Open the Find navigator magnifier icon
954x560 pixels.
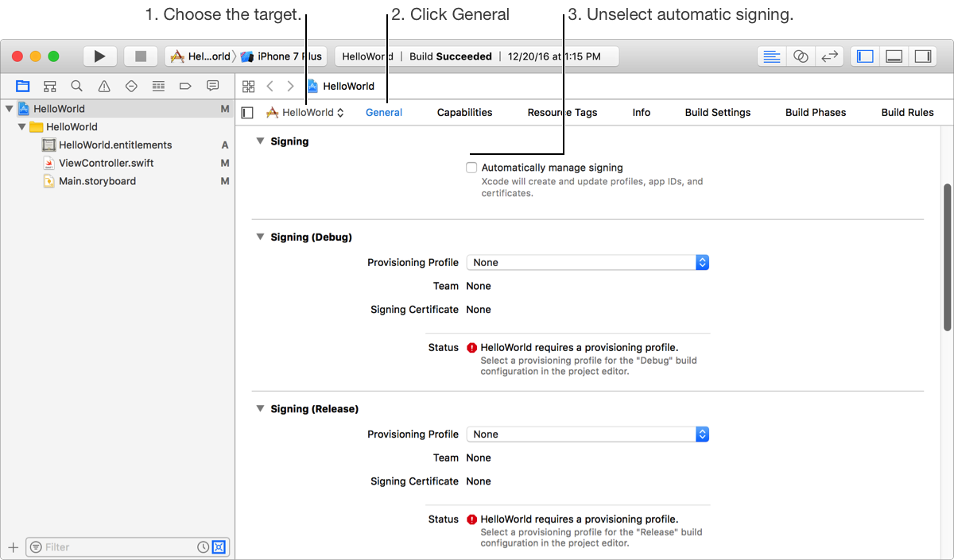pos(76,86)
